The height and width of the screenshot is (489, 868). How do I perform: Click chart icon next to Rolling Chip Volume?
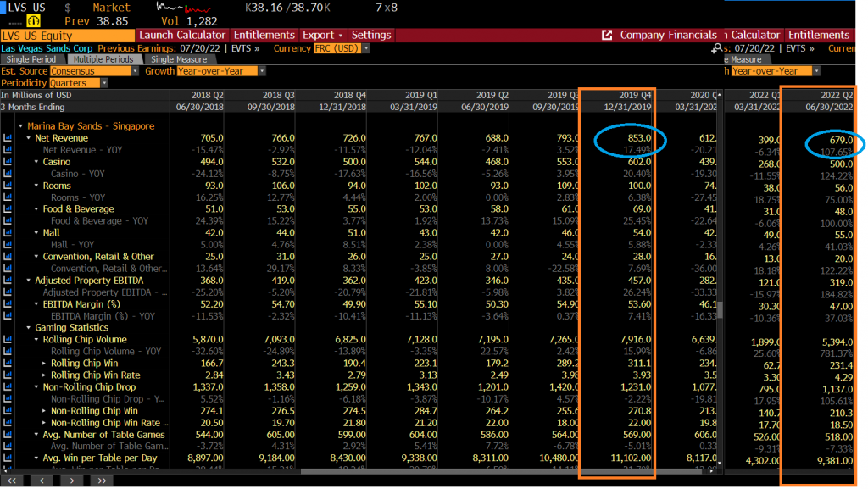[x=8, y=339]
